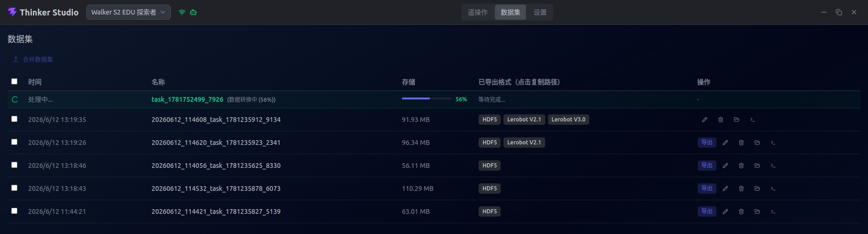This screenshot has width=868, height=234.
Task: Switch to the 数据集 tab
Action: tap(510, 12)
